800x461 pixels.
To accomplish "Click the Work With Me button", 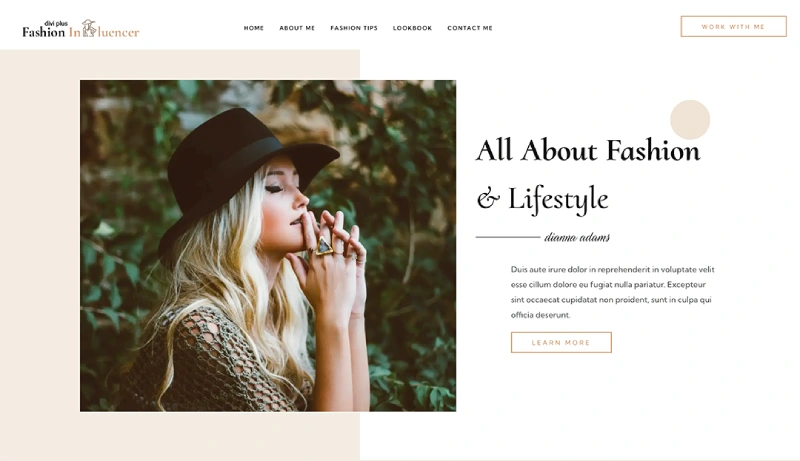I will [x=733, y=27].
